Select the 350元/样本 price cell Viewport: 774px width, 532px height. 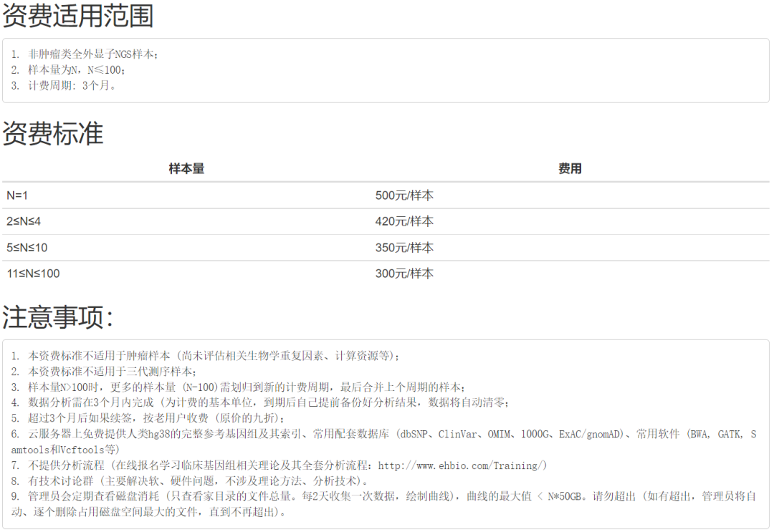404,247
